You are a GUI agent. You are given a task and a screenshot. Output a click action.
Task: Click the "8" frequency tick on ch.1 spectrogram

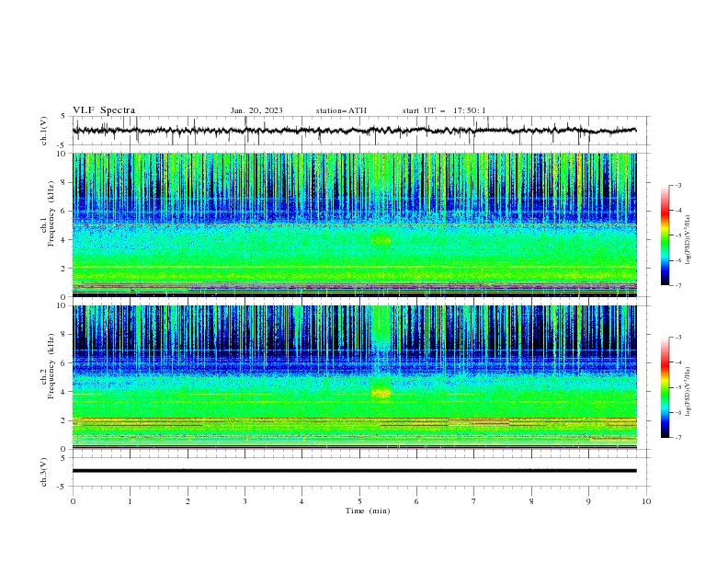click(64, 182)
